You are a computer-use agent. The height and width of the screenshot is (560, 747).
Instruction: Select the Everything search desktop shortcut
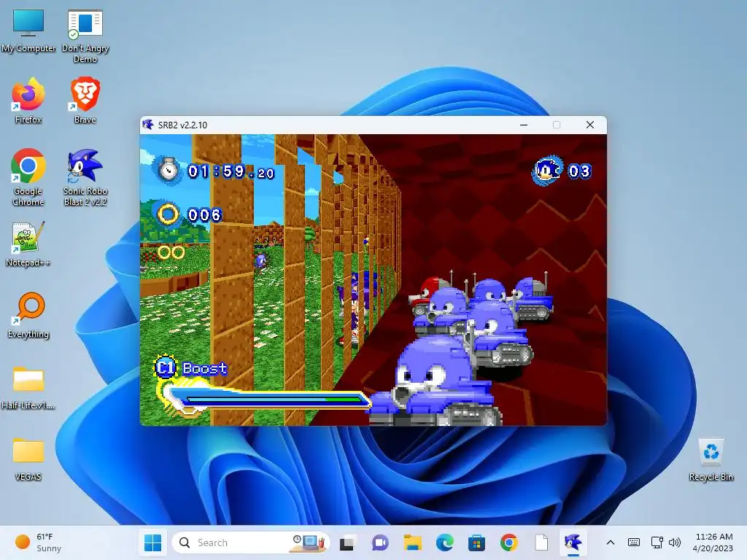tap(28, 315)
